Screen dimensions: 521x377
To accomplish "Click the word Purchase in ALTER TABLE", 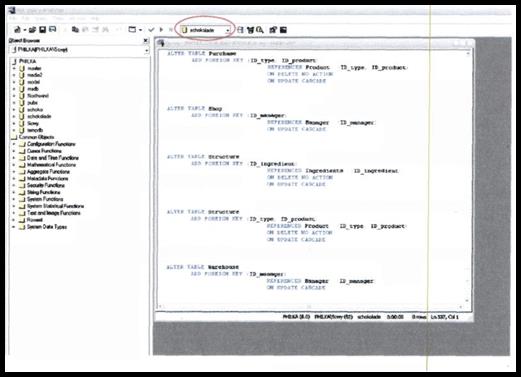I will [222, 54].
